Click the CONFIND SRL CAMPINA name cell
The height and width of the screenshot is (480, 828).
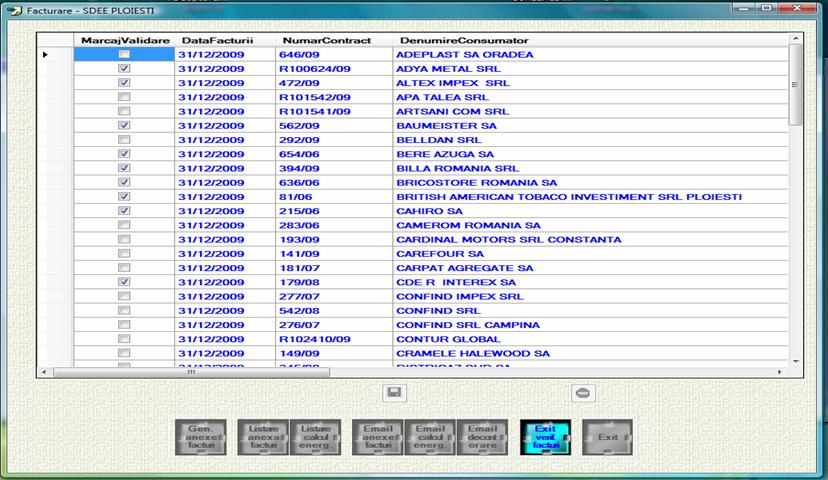(590, 325)
